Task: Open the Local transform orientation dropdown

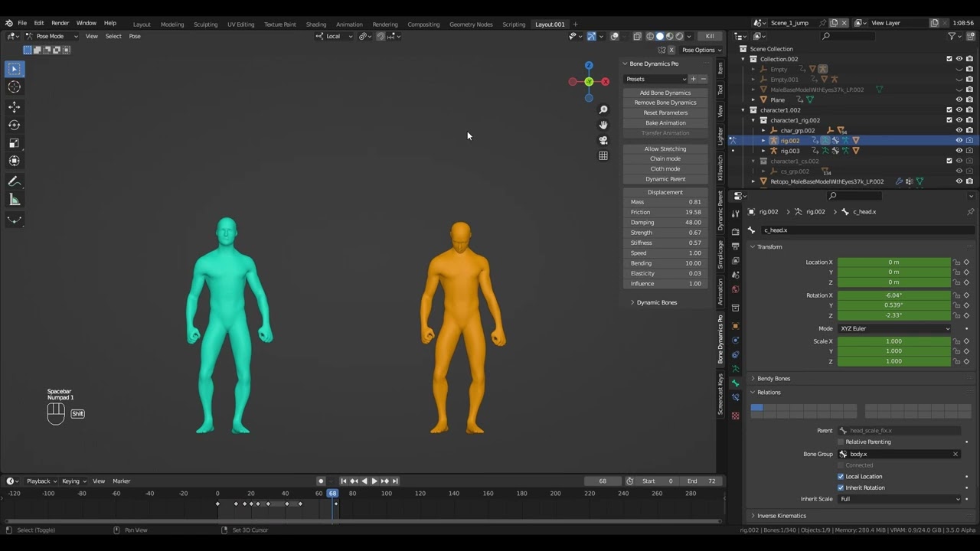Action: (x=335, y=36)
